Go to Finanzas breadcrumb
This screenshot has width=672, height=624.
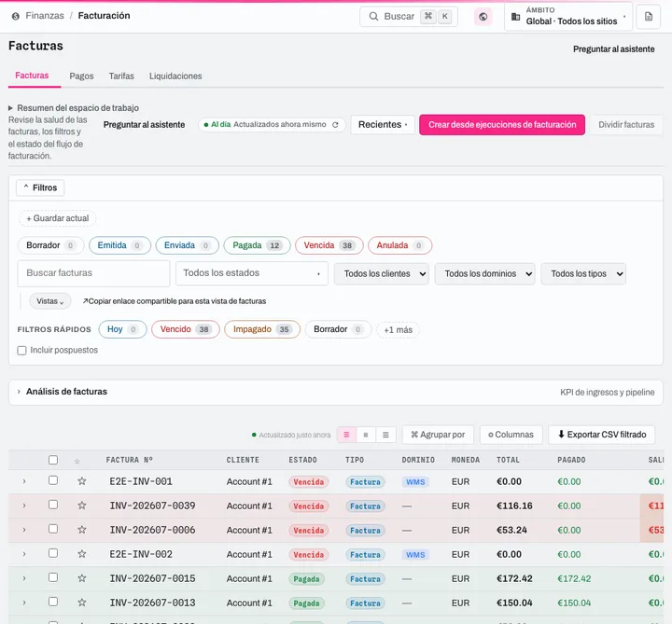[x=45, y=16]
